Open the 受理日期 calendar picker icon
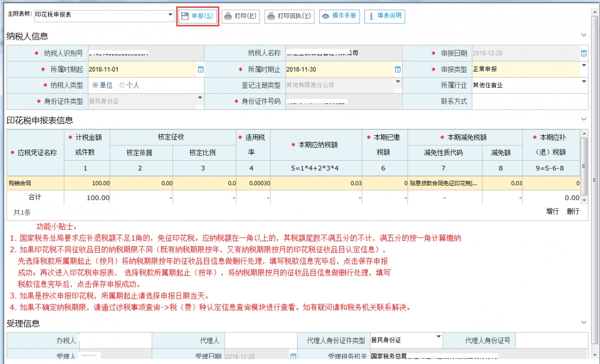The width and height of the screenshot is (600, 364). (x=293, y=357)
